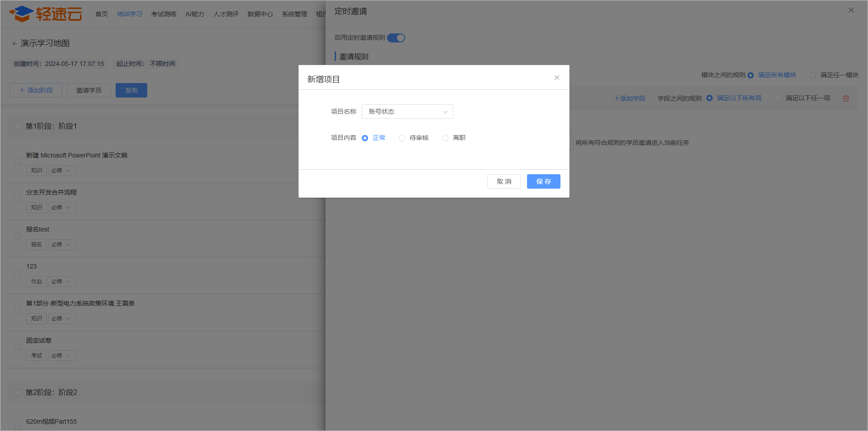Click the 保存 button in the dialog

click(543, 181)
